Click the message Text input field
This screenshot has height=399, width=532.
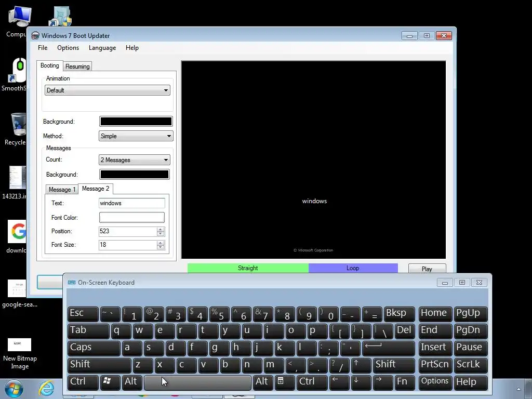point(131,203)
